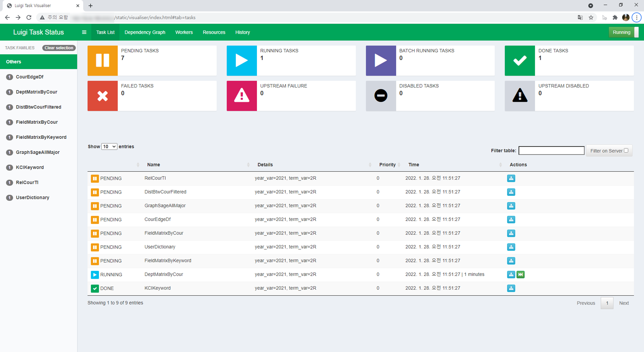
Task: Open dependency graph icon for KCIKeyword row
Action: point(511,288)
